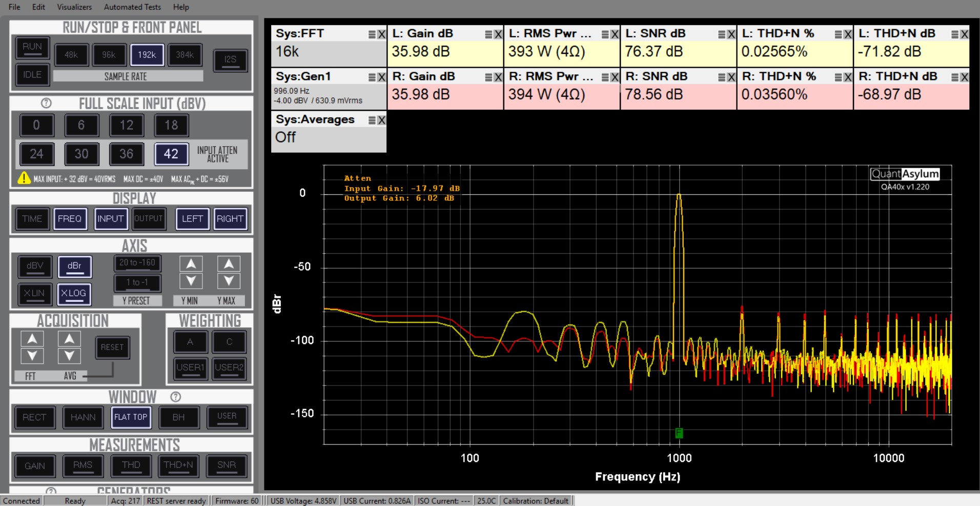Open the L: THD+N dB tile menu
980x506 pixels.
955,34
